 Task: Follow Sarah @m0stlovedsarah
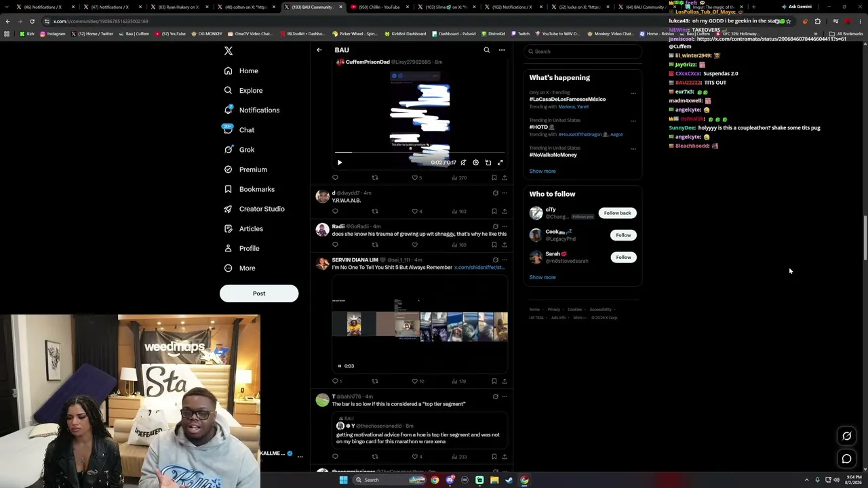coord(623,258)
